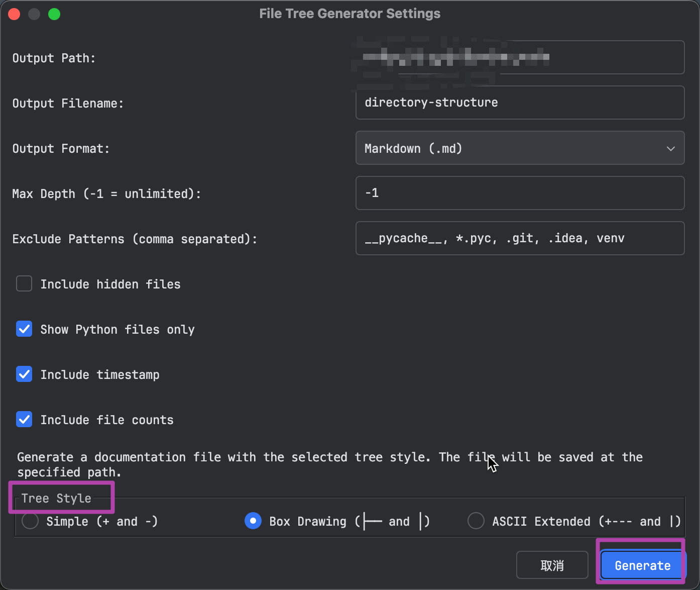Select the "directory-structure" filename text
This screenshot has height=590, width=700.
coord(431,103)
